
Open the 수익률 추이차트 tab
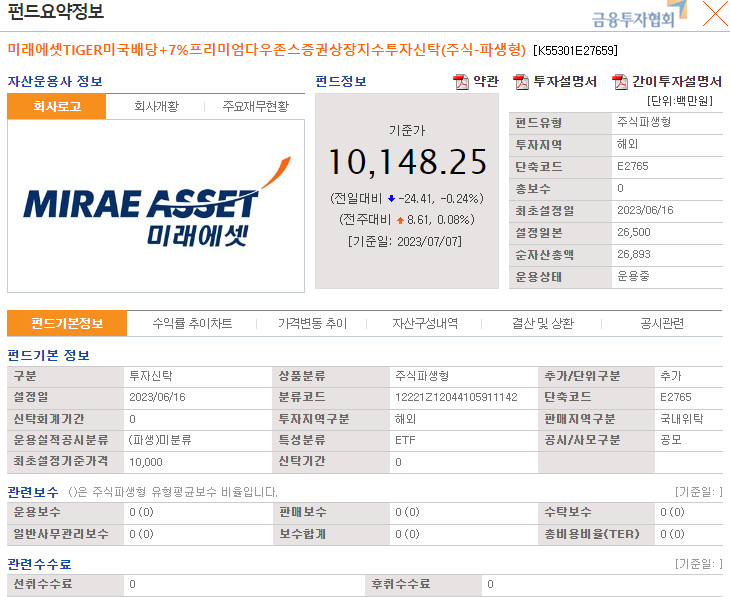192,323
